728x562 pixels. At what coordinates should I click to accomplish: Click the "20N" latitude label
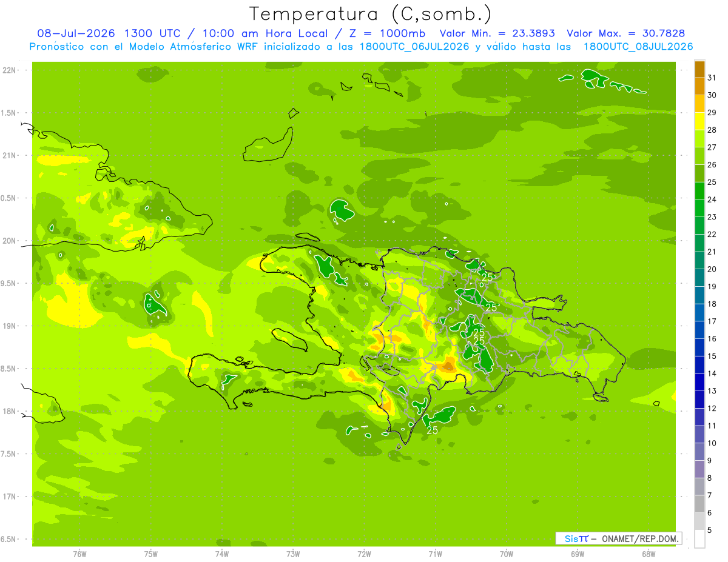[x=9, y=241]
